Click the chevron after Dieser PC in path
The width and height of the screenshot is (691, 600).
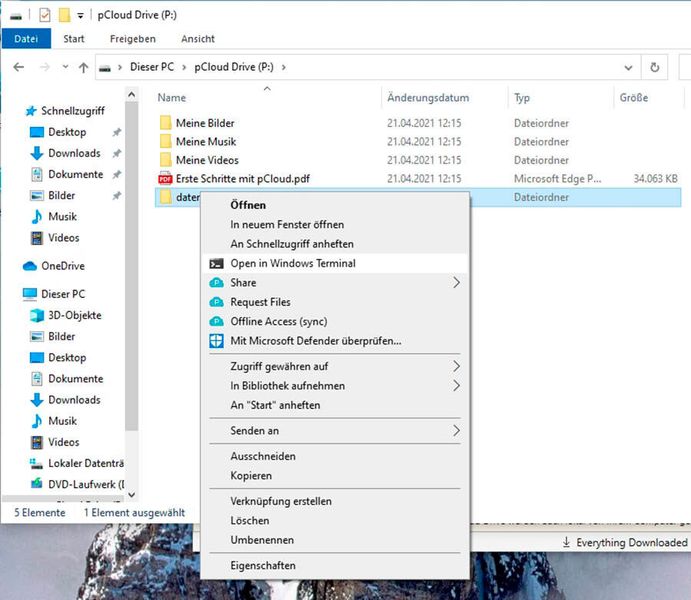[184, 67]
